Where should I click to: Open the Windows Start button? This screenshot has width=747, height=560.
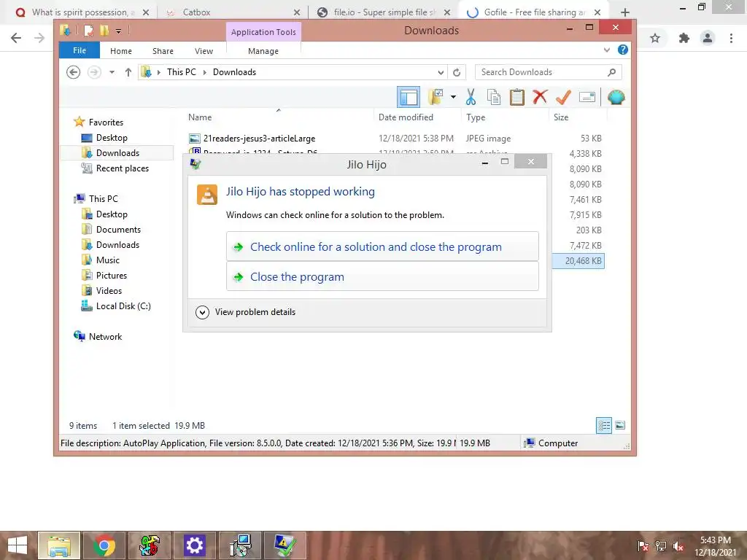click(x=18, y=545)
